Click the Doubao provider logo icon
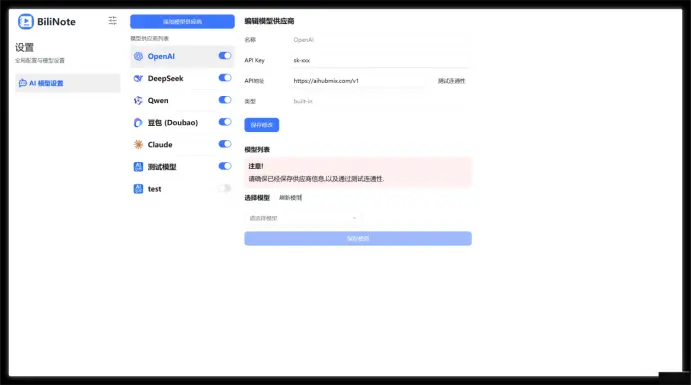Viewport: 691px width, 385px height. tap(138, 122)
